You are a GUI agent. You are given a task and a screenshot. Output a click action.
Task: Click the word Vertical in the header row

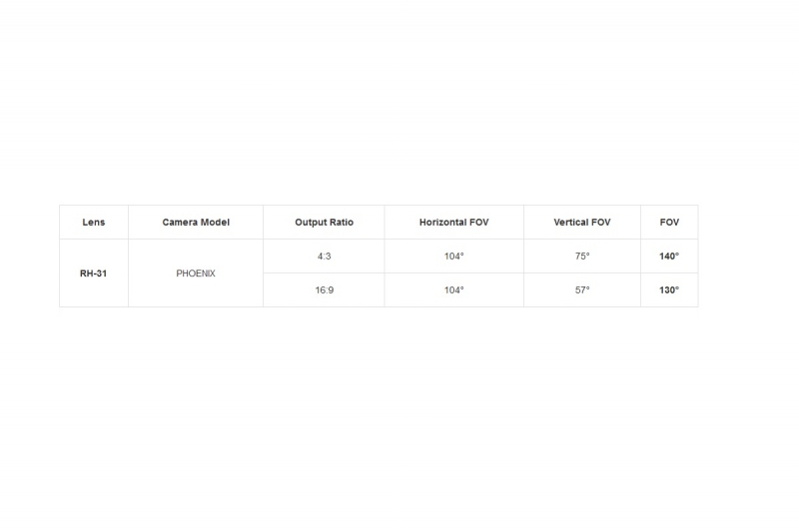[570, 223]
